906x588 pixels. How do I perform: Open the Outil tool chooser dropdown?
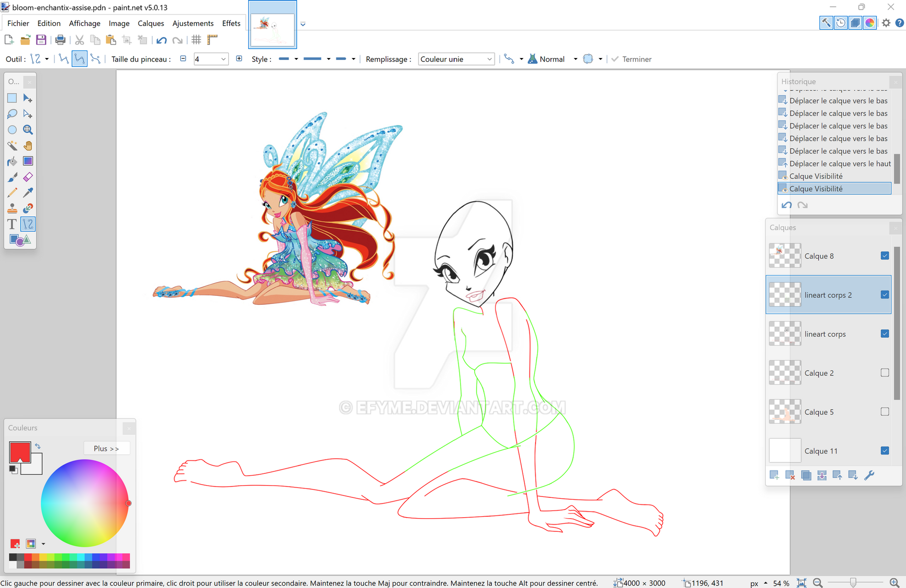[x=40, y=59]
